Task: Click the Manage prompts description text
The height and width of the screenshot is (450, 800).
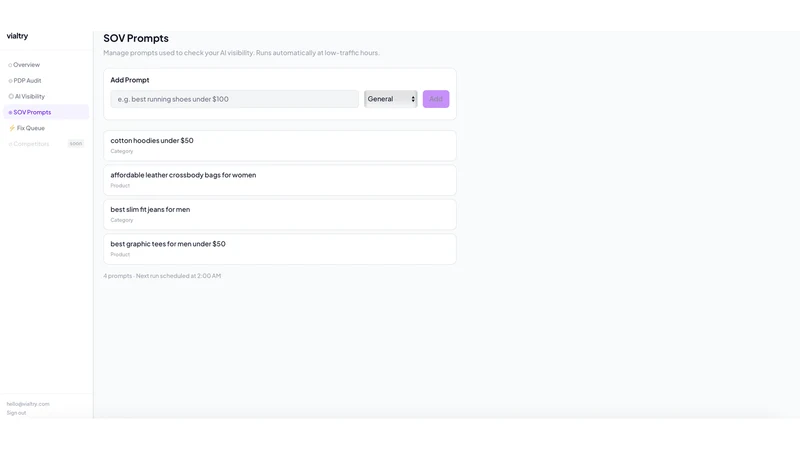Action: click(242, 53)
